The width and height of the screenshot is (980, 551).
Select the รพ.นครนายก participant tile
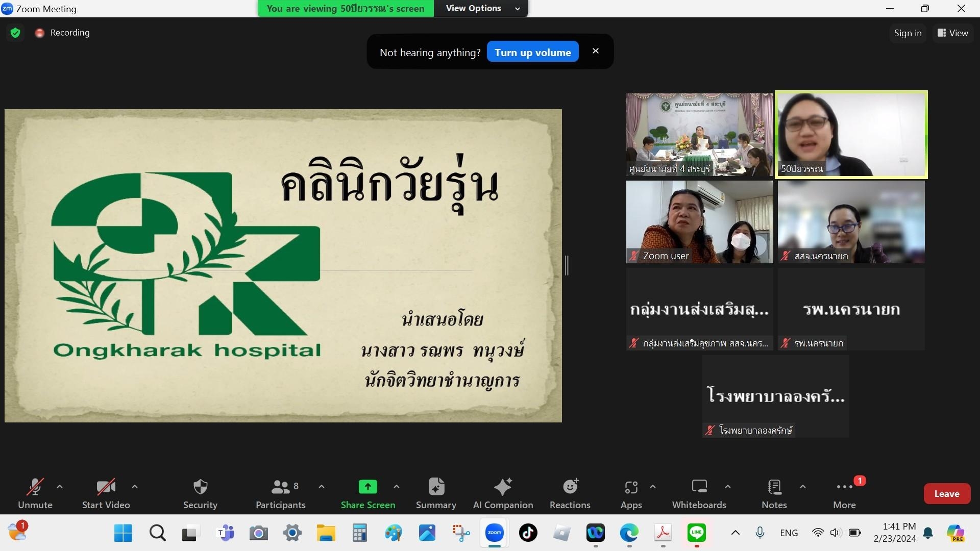(851, 309)
